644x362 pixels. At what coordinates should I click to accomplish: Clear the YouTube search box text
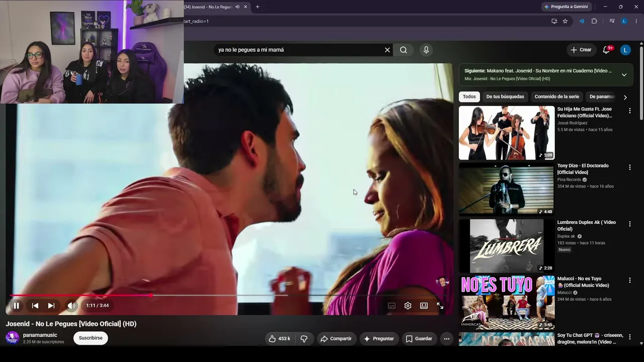click(387, 50)
